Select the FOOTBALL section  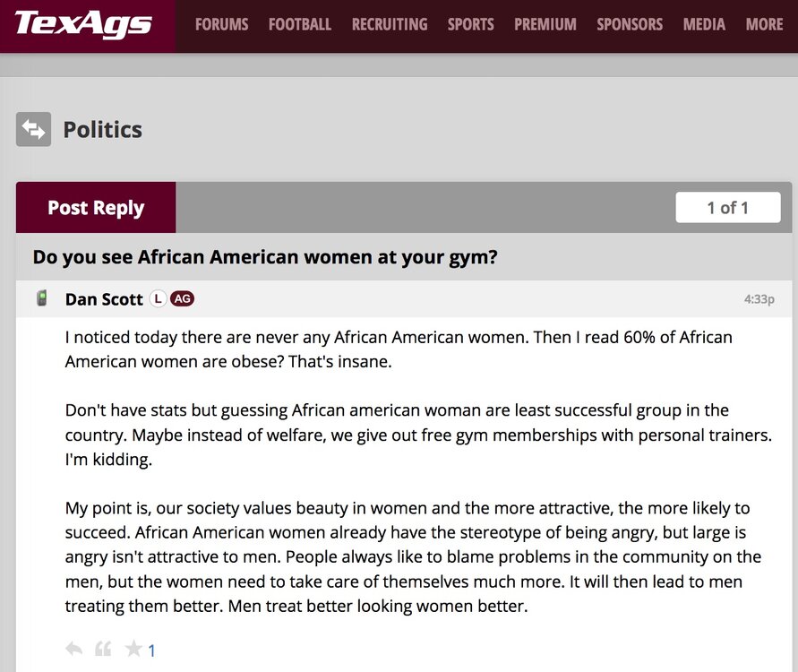pos(300,24)
